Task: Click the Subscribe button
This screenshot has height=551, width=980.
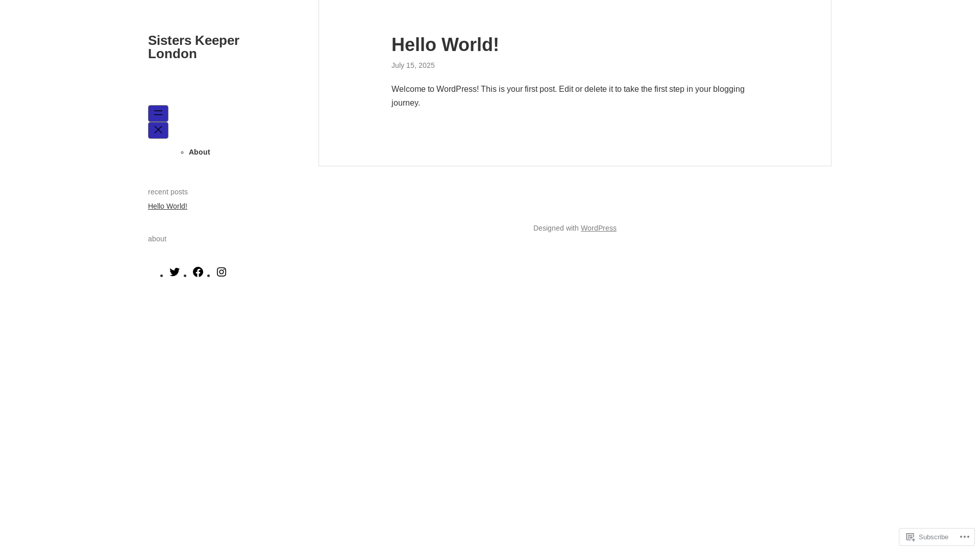Action: (x=927, y=537)
